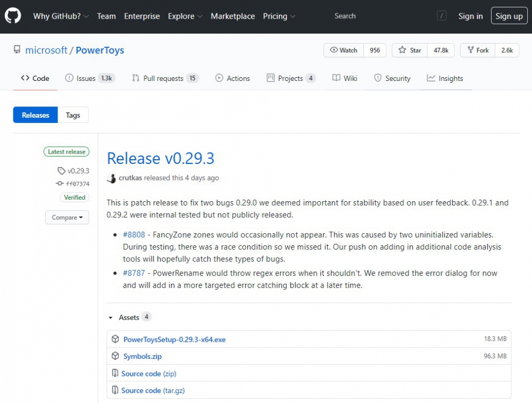This screenshot has height=403, width=532.
Task: Open the PowerToys repository link
Action: (x=100, y=50)
